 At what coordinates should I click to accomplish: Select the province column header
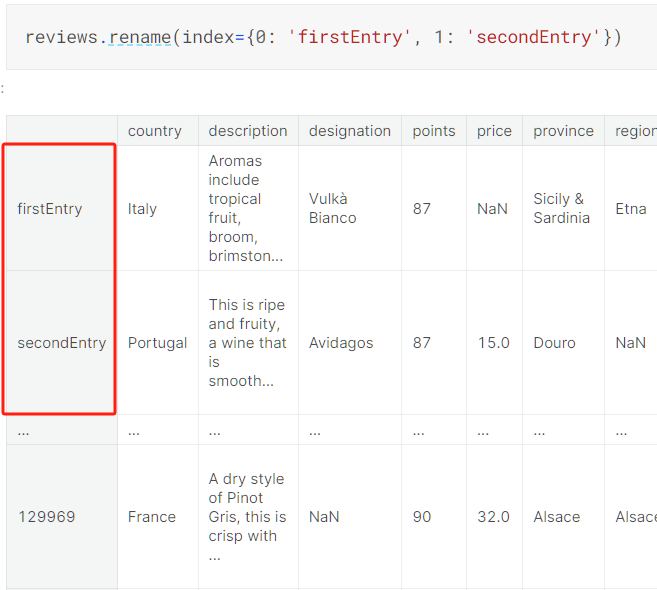563,131
